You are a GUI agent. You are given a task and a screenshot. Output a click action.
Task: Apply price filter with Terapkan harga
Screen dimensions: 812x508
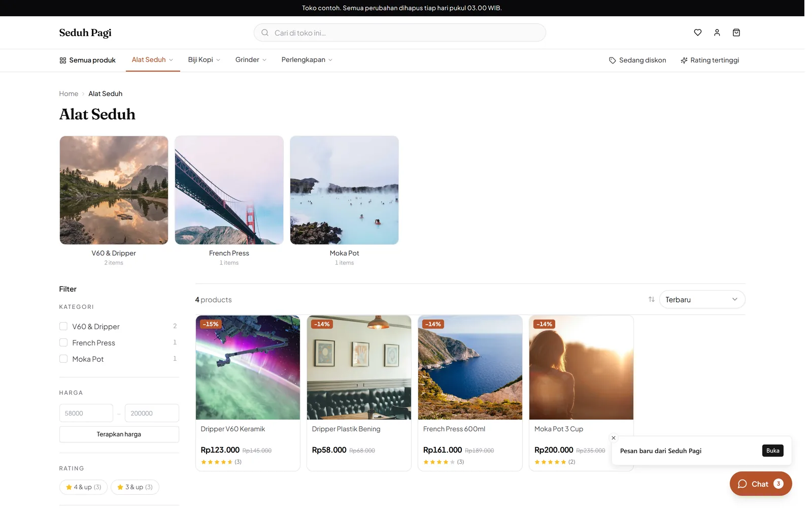(119, 434)
